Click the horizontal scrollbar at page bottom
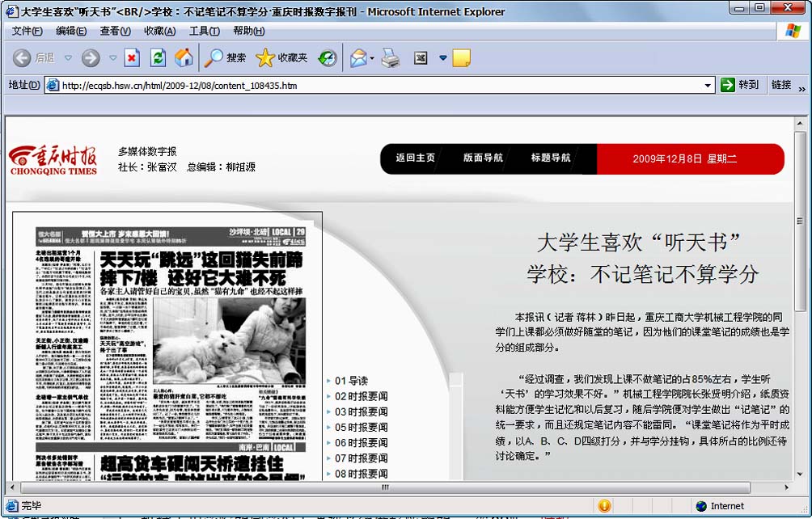The width and height of the screenshot is (812, 519). point(384,487)
